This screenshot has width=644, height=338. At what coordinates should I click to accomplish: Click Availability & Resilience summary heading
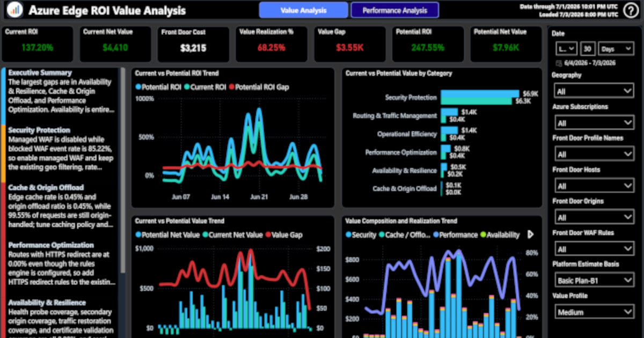(x=47, y=303)
